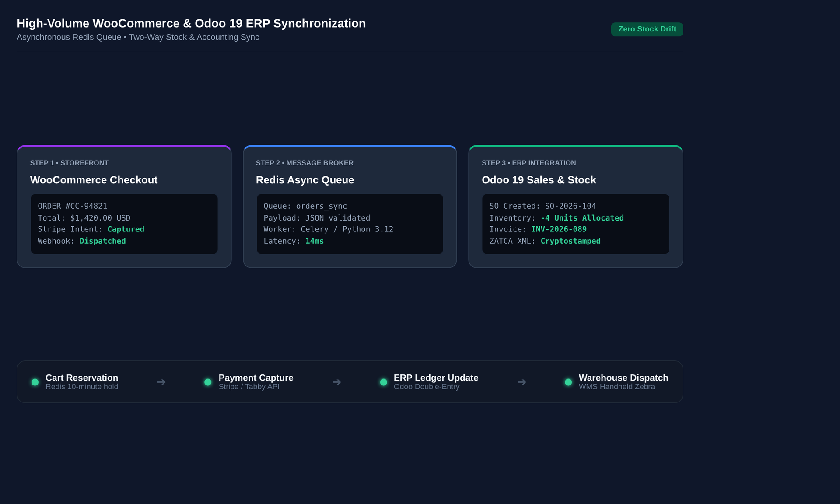
Task: Select the ERP Ledger Update step title
Action: 436,378
